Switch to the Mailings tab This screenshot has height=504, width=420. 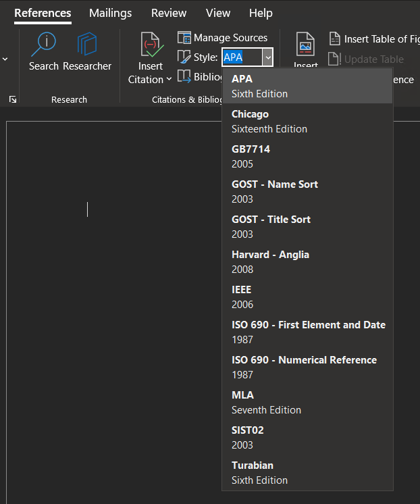pos(110,14)
